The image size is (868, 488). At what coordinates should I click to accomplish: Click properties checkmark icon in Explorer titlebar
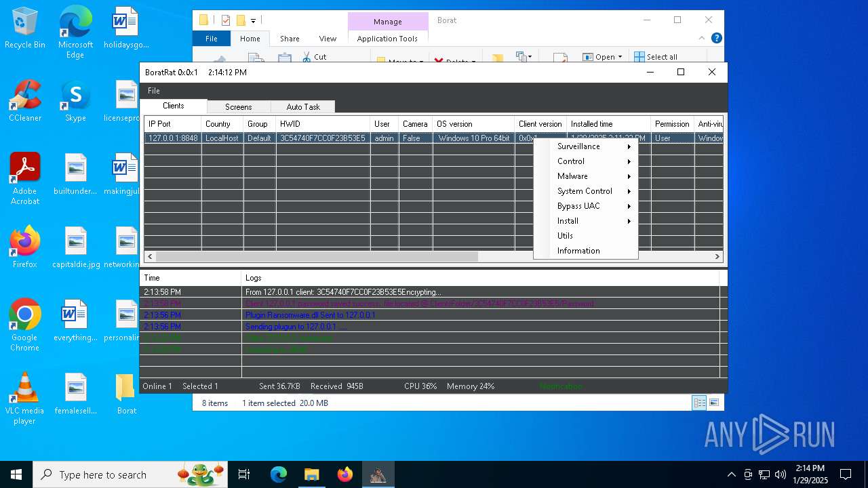[x=226, y=20]
